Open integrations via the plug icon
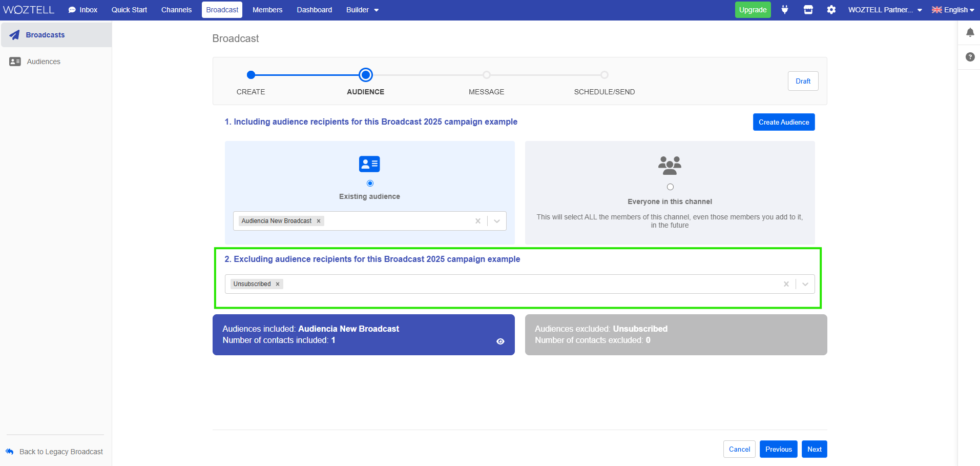This screenshot has width=980, height=466. tap(785, 10)
